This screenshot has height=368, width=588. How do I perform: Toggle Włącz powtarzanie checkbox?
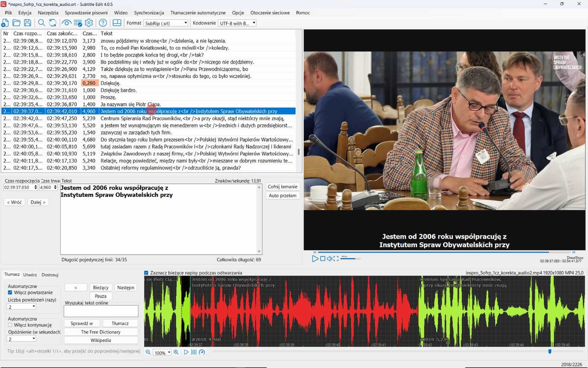click(10, 293)
